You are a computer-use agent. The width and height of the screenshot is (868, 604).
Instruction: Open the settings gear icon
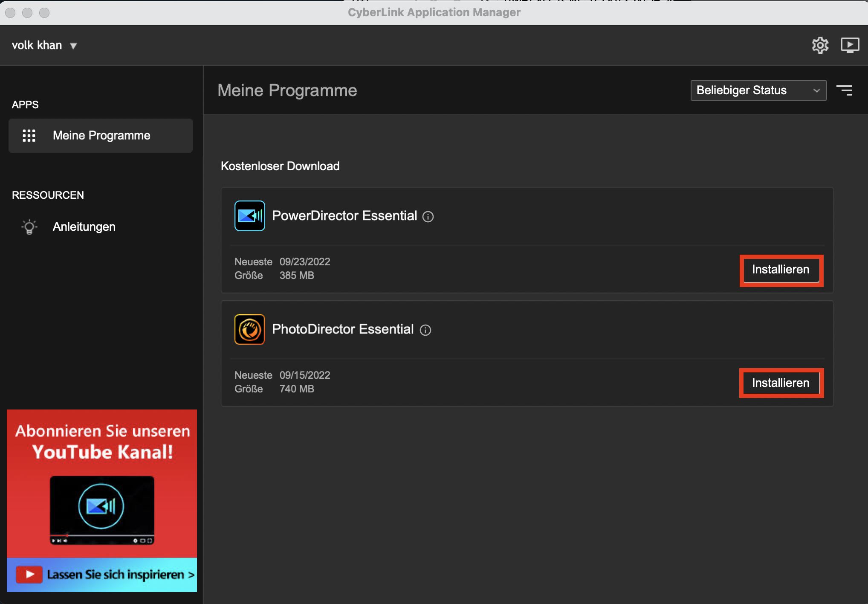(x=819, y=45)
